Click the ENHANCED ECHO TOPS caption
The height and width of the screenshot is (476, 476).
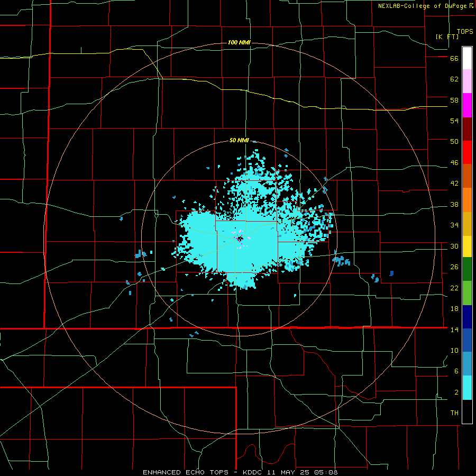186,472
